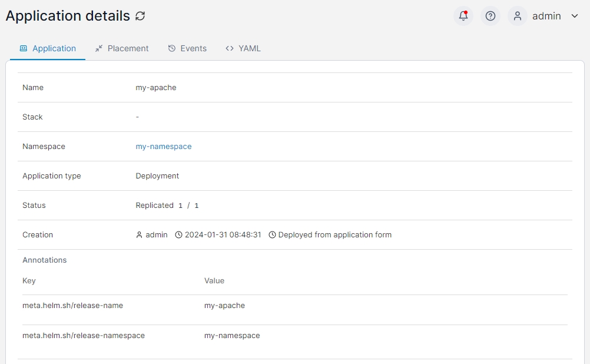Click the meta.helm.sh/release-name annotation key
Image resolution: width=590 pixels, height=364 pixels.
(x=72, y=306)
